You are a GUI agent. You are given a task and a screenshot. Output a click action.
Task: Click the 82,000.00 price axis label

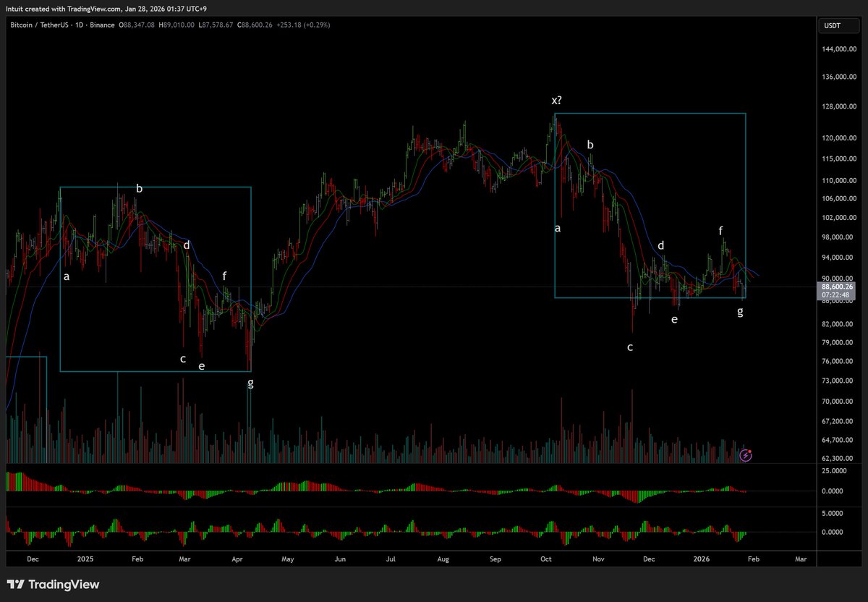pos(839,325)
